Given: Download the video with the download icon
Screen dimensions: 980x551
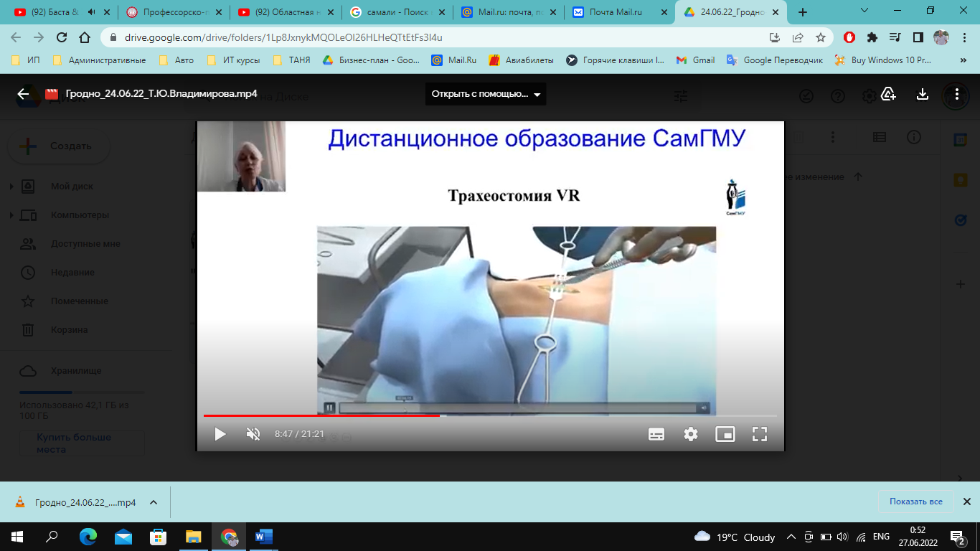Looking at the screenshot, I should tap(923, 94).
